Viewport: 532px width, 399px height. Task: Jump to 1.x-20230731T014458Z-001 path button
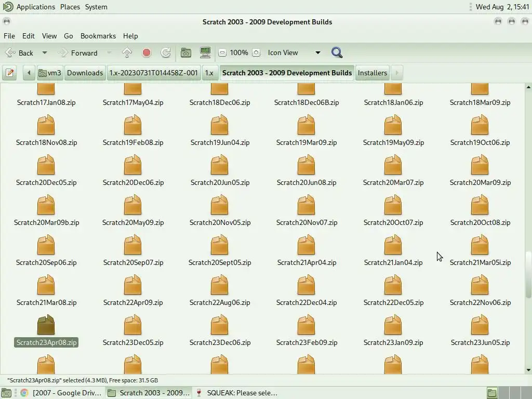[x=153, y=73]
